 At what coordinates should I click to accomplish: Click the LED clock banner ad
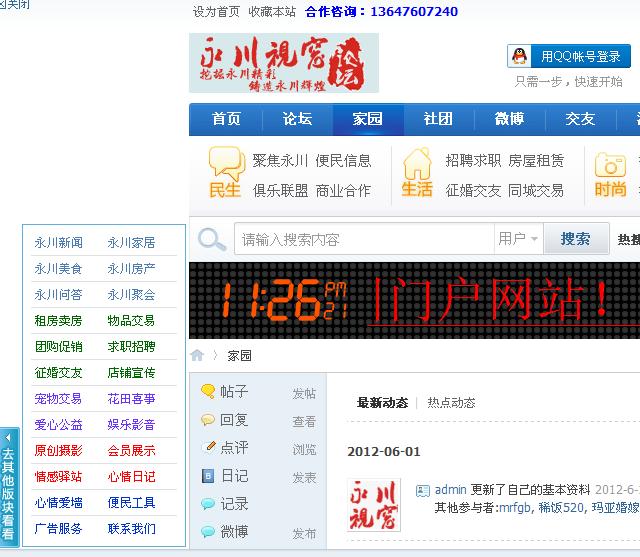(414, 300)
